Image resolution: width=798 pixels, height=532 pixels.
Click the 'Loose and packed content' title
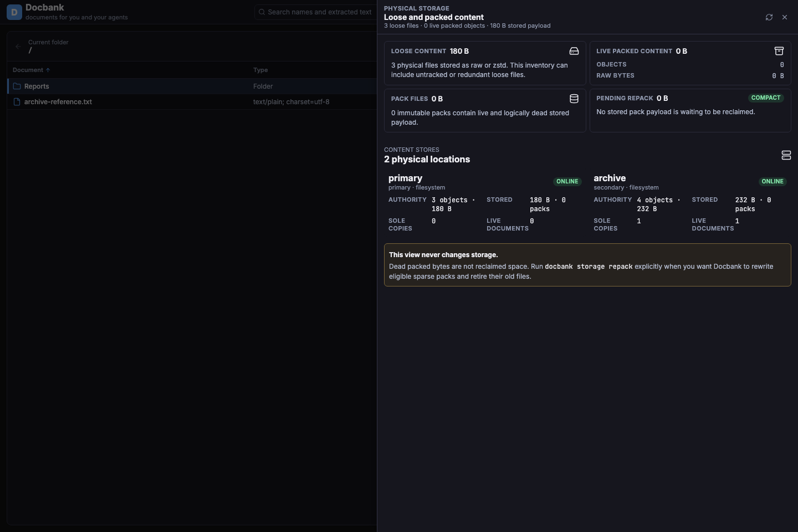coord(434,17)
